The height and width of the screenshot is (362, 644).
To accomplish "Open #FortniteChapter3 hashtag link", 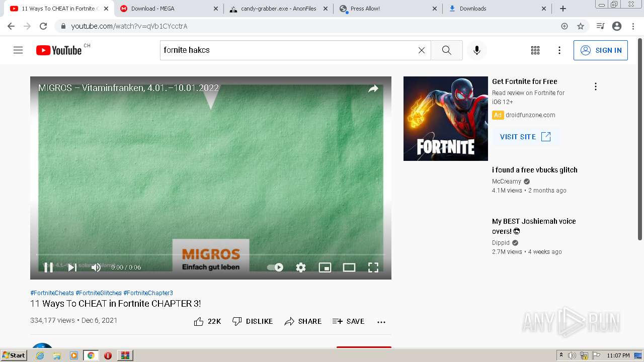I will coord(148,293).
